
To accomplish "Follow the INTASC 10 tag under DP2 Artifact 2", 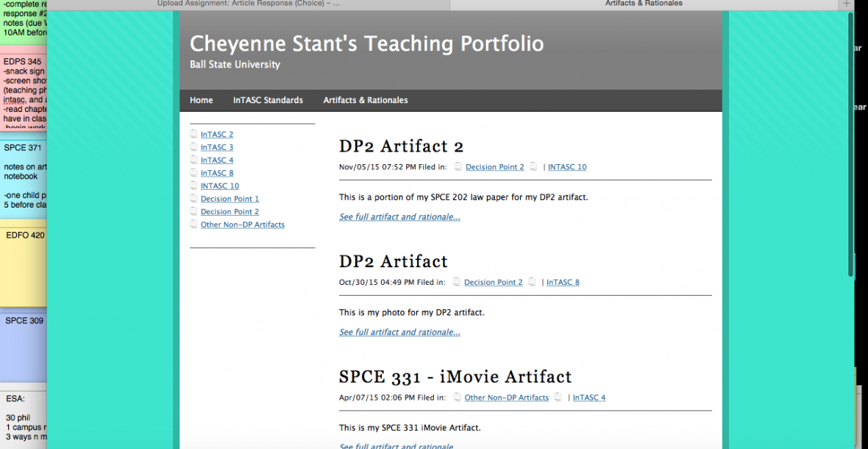I will click(x=567, y=167).
